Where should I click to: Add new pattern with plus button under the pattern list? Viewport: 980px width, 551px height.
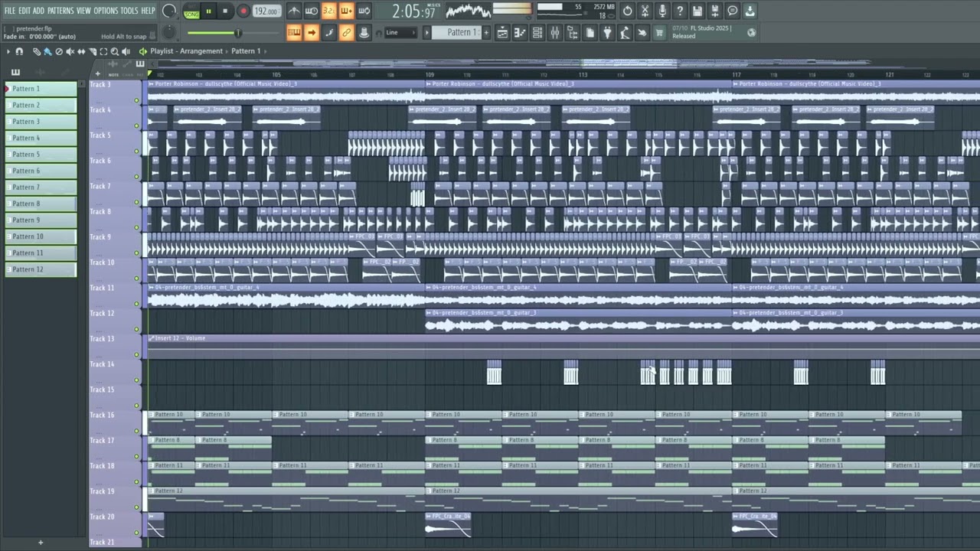click(x=41, y=543)
